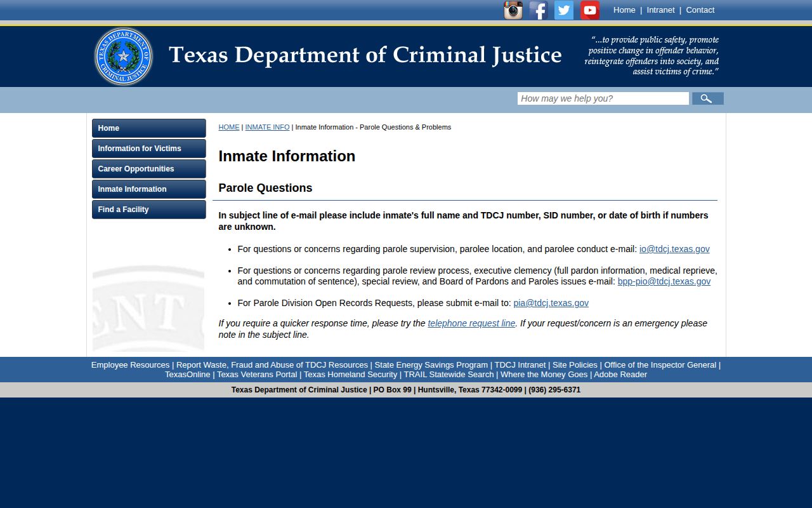Select Home in the left sidebar menu
Screen dimensions: 812x508
tap(149, 128)
